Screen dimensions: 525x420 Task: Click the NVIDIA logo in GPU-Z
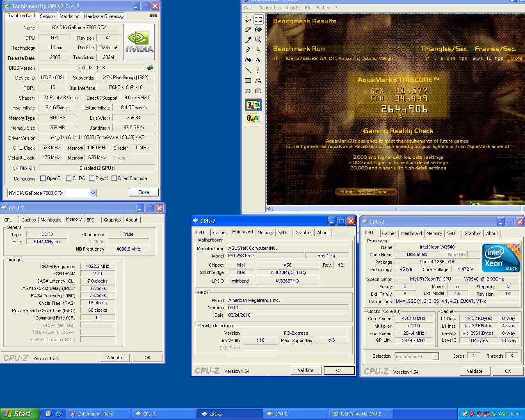tap(139, 42)
